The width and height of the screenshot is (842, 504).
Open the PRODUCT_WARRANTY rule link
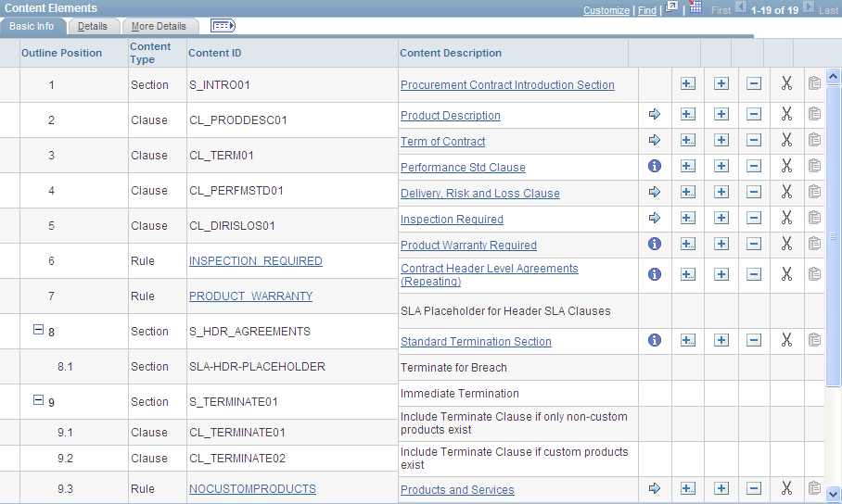click(250, 296)
